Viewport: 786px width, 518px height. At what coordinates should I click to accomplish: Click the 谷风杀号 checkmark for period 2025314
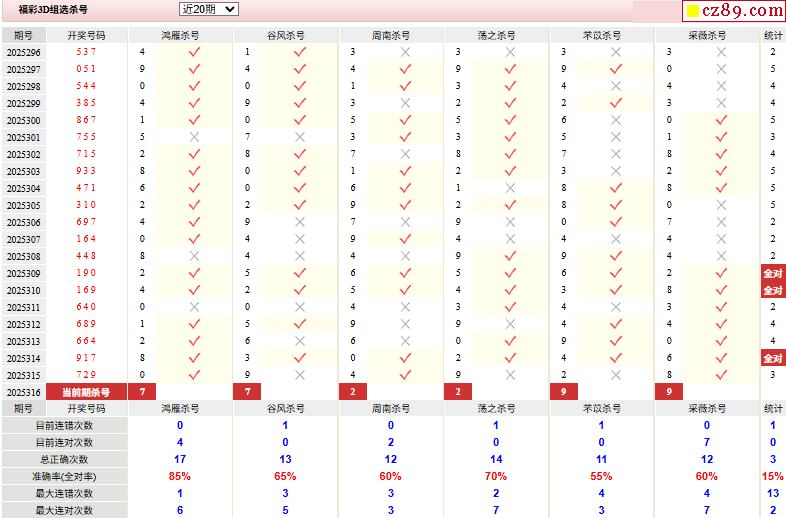tap(299, 358)
